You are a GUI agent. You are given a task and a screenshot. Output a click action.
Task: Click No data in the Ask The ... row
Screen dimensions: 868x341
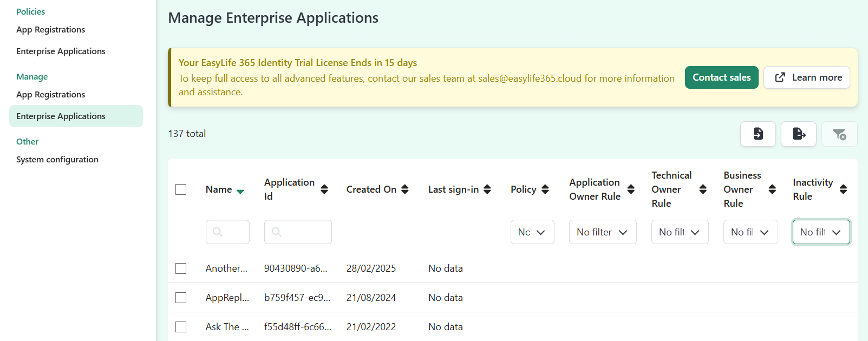446,327
